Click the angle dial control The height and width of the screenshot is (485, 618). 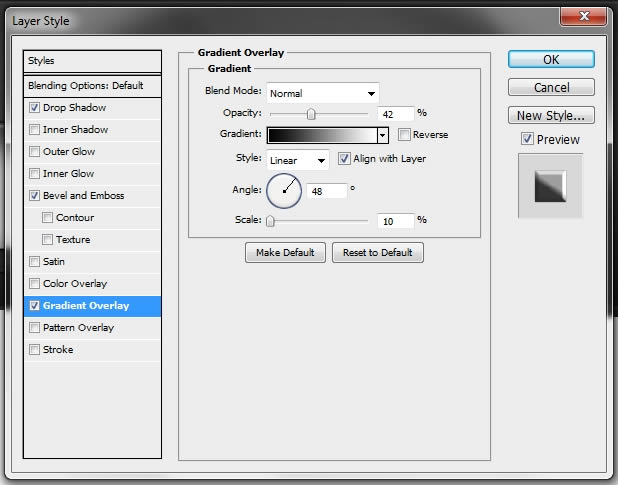(284, 191)
